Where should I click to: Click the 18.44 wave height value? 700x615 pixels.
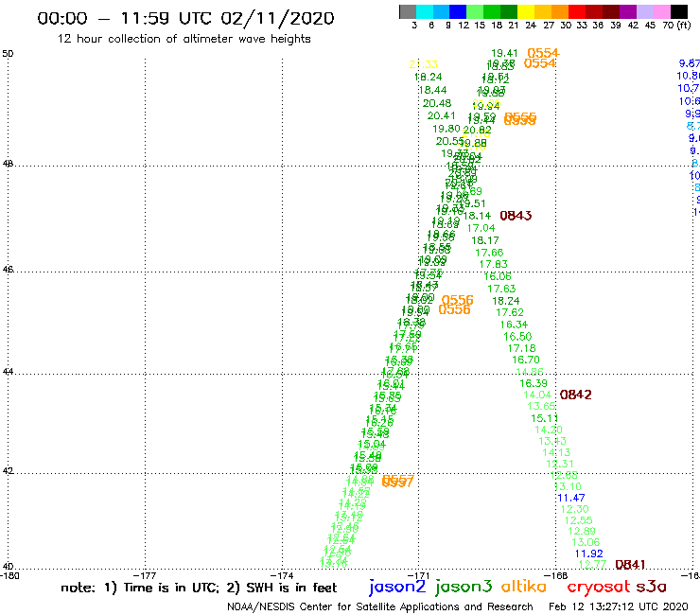[x=432, y=90]
